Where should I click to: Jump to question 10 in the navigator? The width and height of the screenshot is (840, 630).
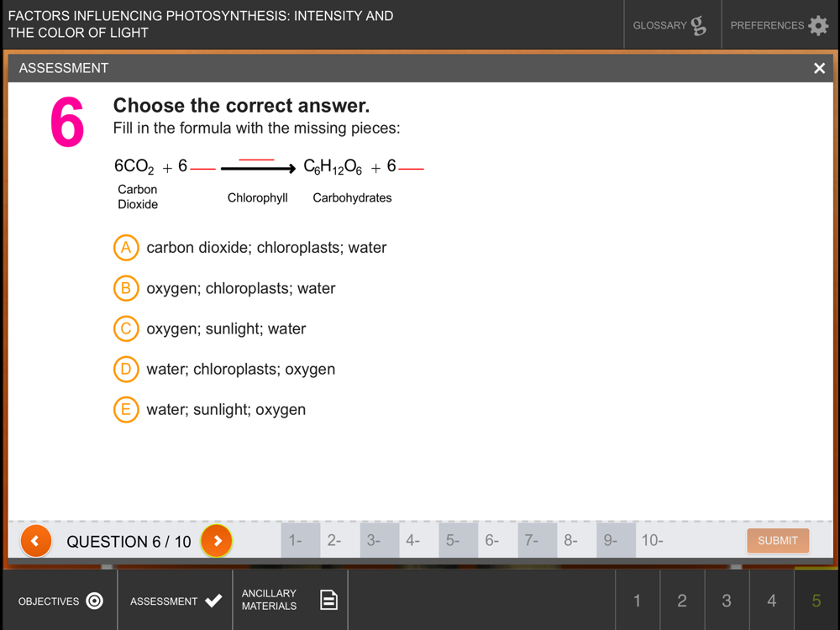point(655,540)
